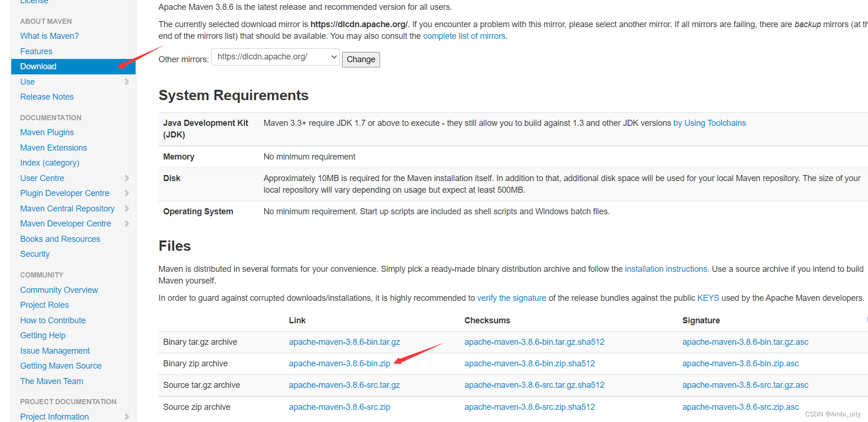Select the Source tar.gz archive row label
The height and width of the screenshot is (422, 868).
[201, 385]
